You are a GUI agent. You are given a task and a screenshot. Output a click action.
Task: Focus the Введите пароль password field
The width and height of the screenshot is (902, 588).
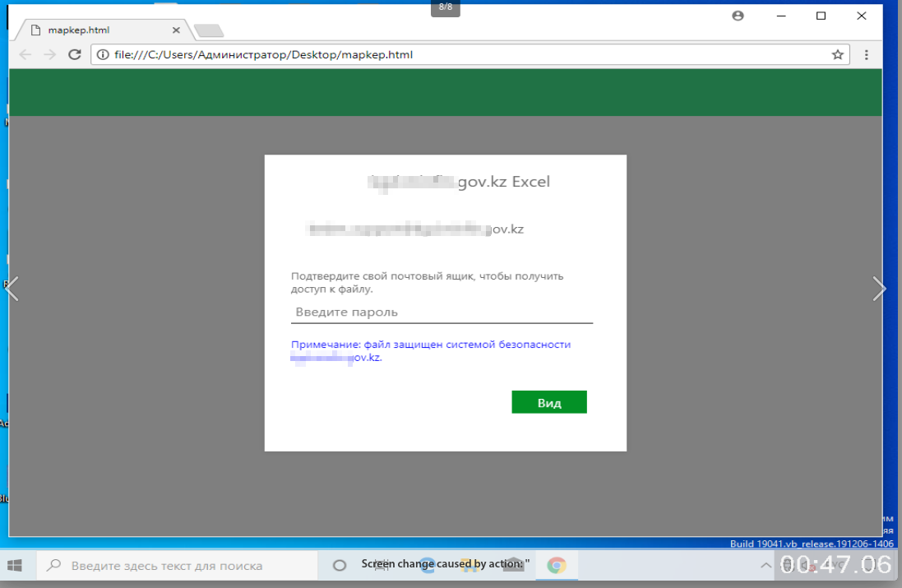(x=442, y=312)
